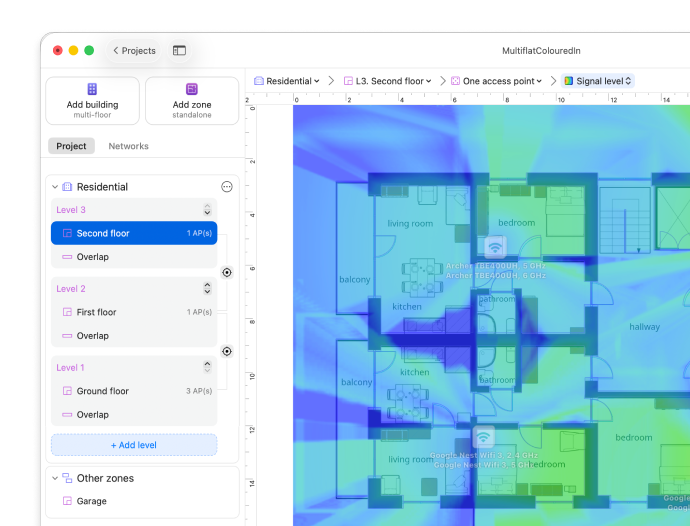Image resolution: width=690 pixels, height=526 pixels.
Task: Adjust the Level 2 order stepper
Action: coord(207,288)
